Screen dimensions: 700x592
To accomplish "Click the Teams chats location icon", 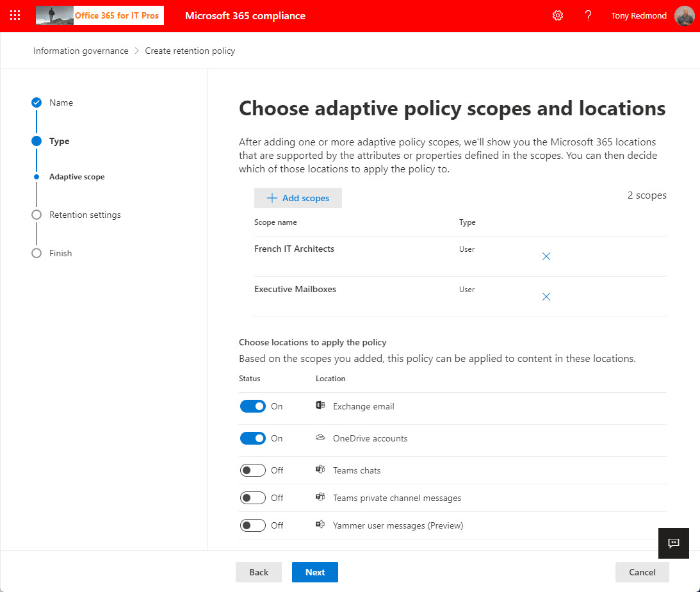I will (320, 470).
